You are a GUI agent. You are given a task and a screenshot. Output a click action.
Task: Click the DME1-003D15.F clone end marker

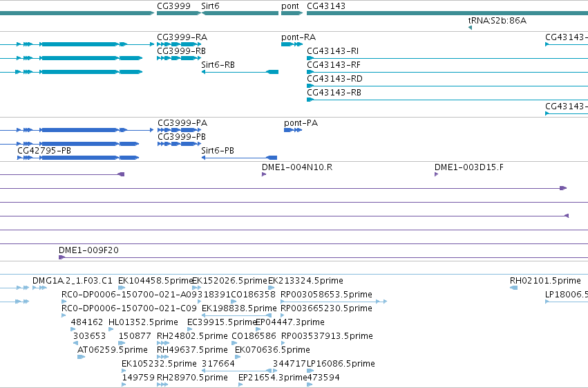click(437, 174)
